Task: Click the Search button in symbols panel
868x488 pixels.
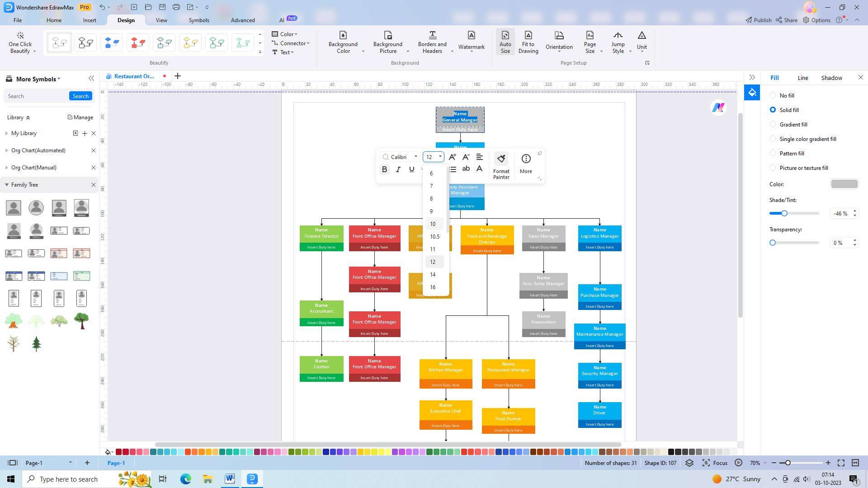Action: tap(80, 96)
